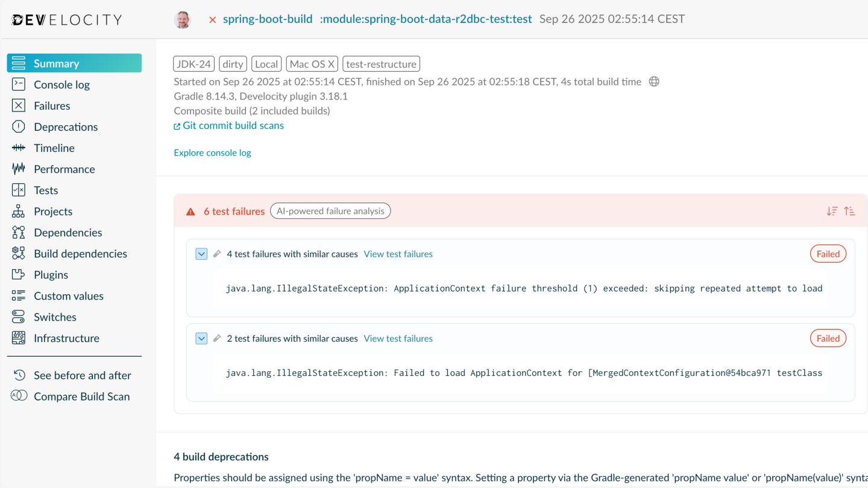Select the dirty tag

[x=233, y=64]
